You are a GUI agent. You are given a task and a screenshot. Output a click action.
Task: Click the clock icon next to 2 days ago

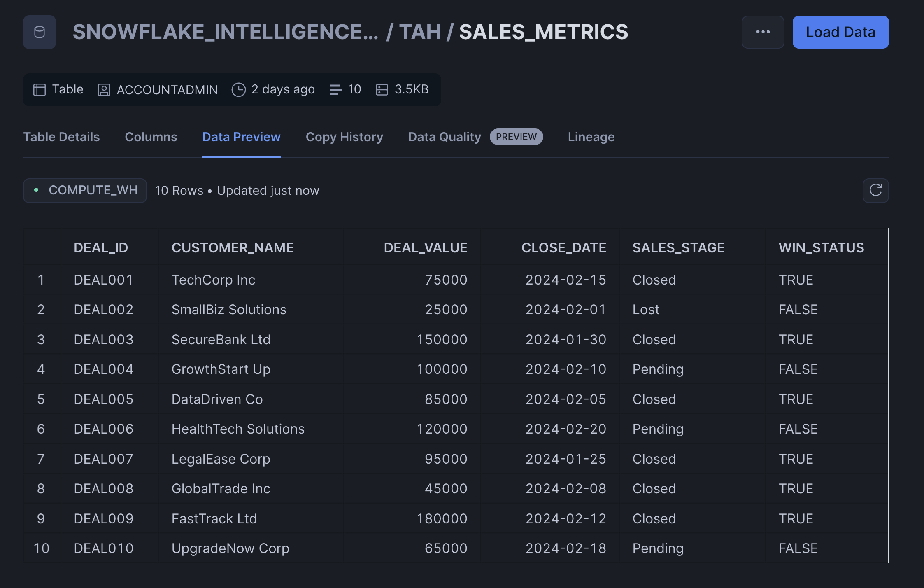[x=238, y=89]
